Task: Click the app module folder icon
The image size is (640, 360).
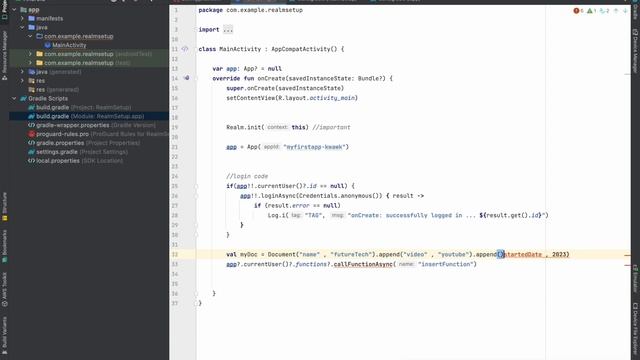Action: [23, 9]
